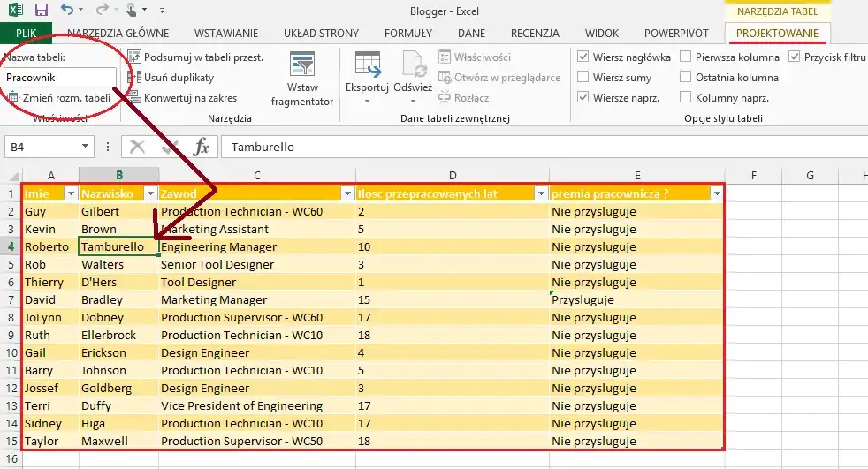
Task: Click Zmień rozm. tabeli button
Action: [x=58, y=97]
